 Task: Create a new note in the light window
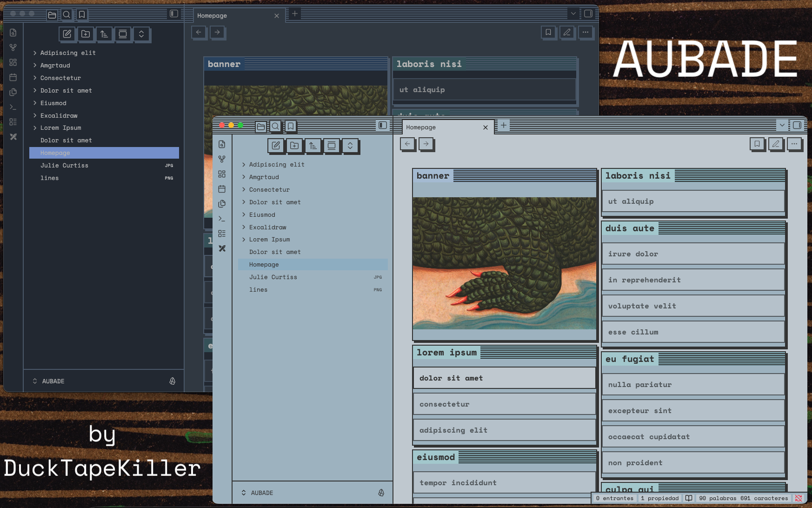(276, 146)
